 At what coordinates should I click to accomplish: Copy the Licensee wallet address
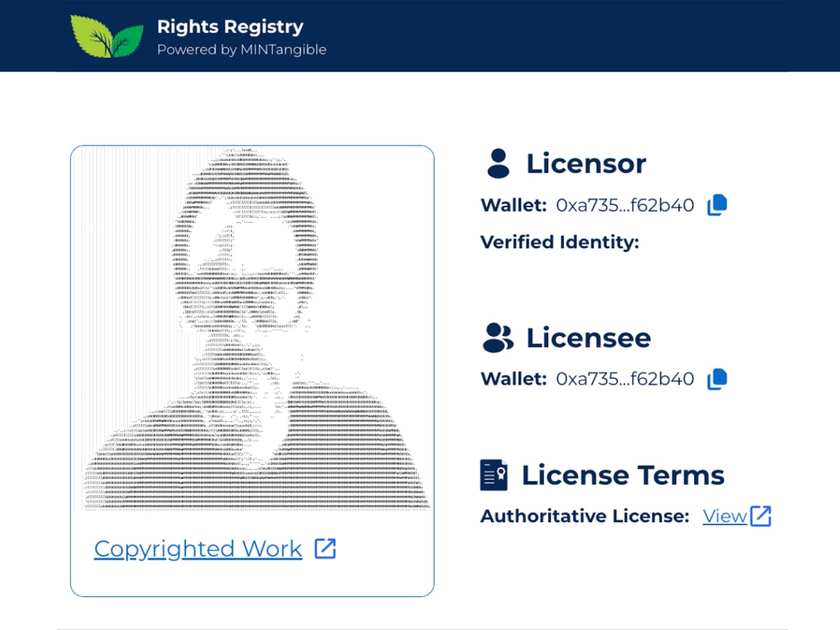(x=717, y=379)
